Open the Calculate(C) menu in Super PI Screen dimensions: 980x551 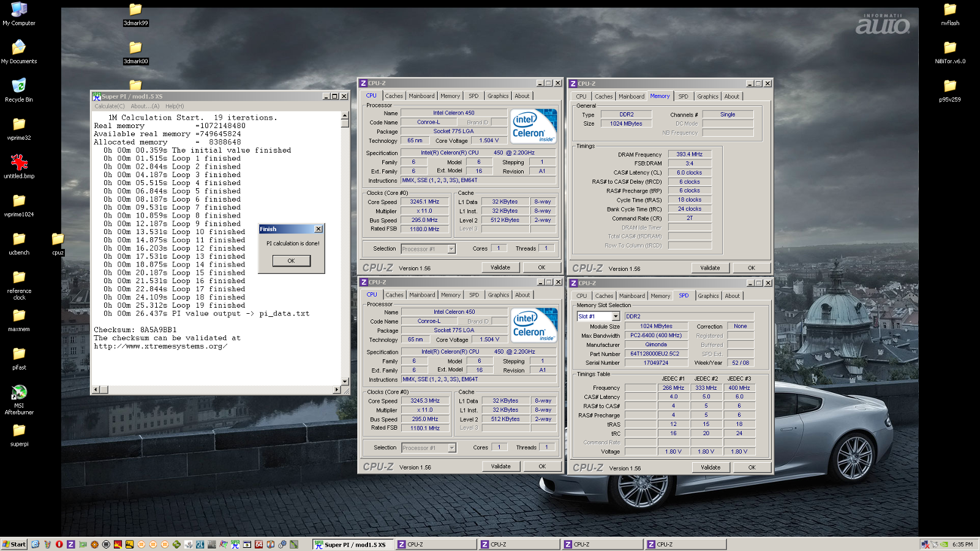(x=110, y=106)
